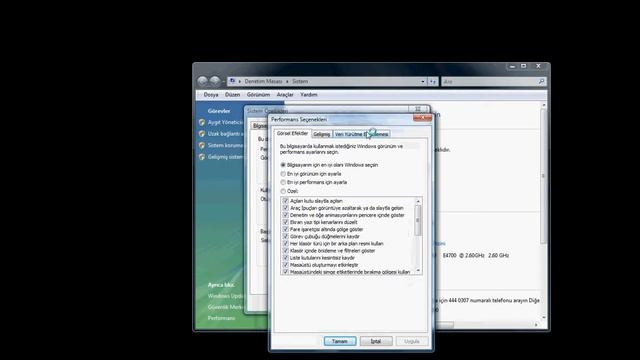Toggle 'Denetim ve öğe animasyonlarını' checkbox

pos(286,215)
